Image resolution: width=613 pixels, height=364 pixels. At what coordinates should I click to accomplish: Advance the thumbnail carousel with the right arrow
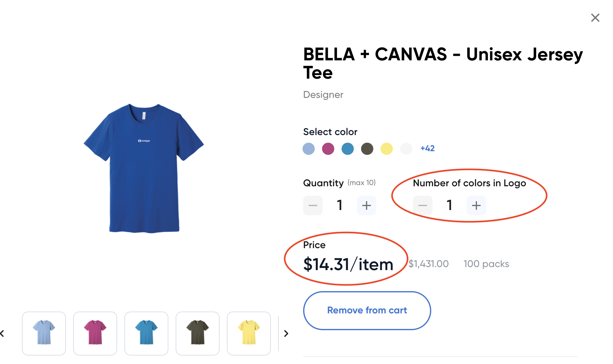(x=286, y=333)
